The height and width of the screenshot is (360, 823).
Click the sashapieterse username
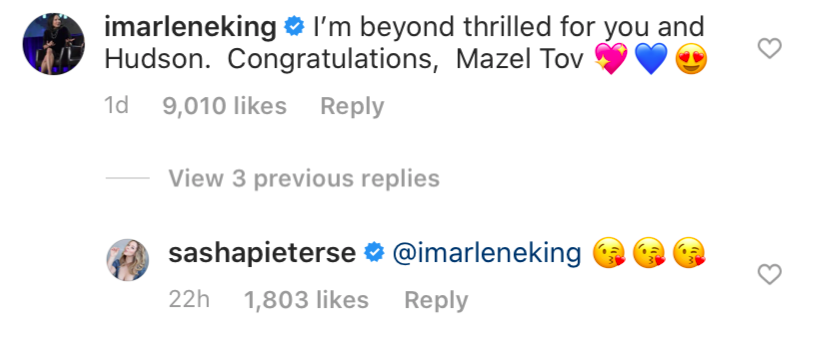262,253
